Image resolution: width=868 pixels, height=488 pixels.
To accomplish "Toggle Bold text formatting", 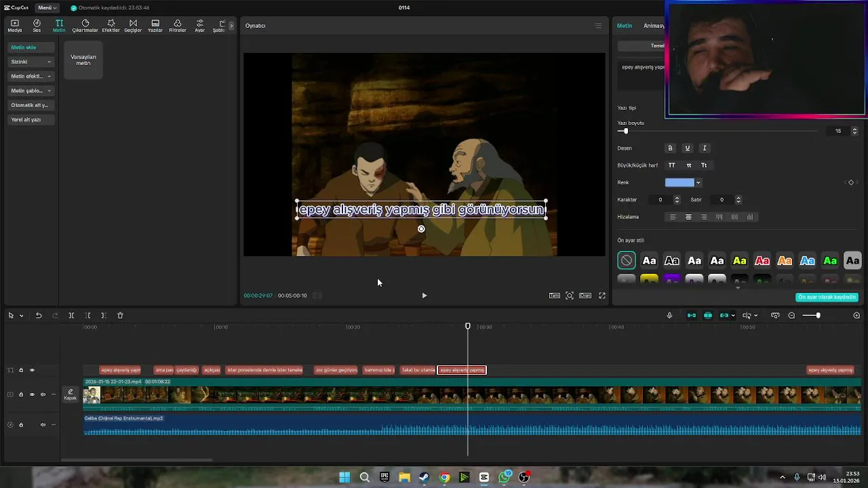I will pos(670,148).
